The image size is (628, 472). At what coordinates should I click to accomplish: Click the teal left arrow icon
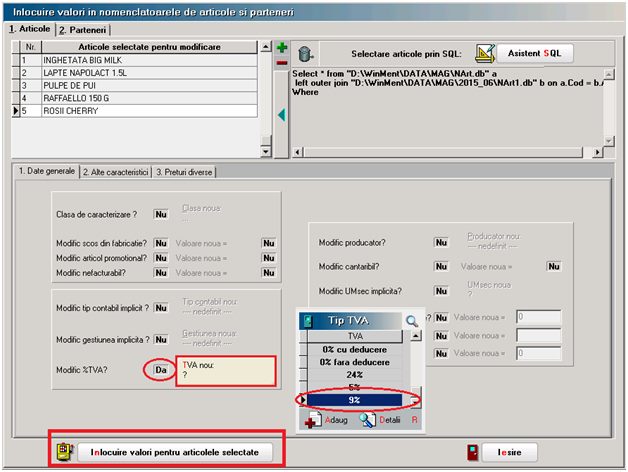282,115
